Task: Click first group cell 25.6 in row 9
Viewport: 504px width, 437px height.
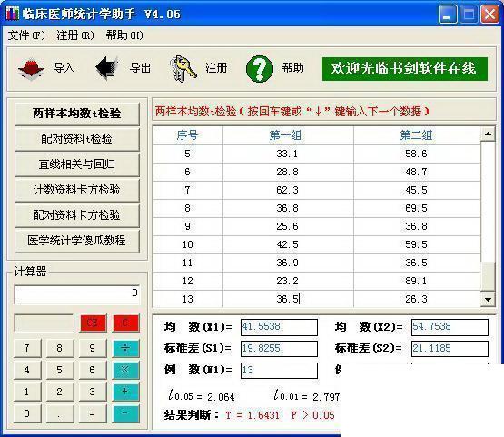Action: (288, 227)
